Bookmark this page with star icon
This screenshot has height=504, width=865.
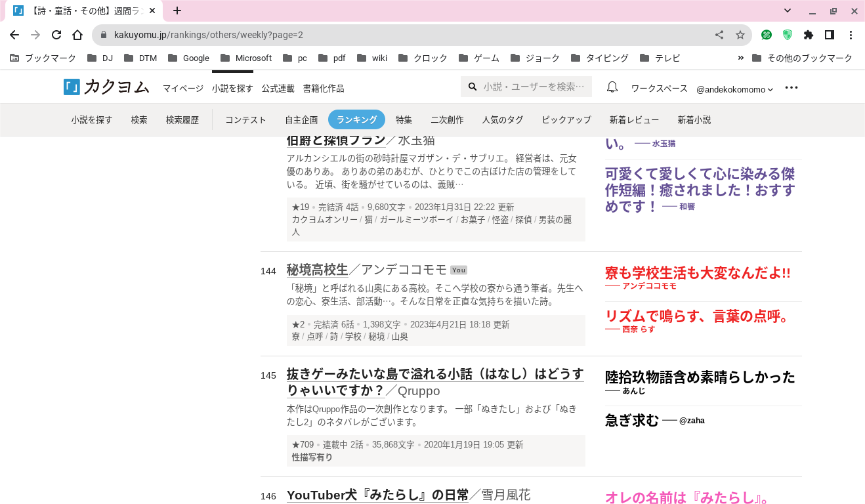point(740,35)
